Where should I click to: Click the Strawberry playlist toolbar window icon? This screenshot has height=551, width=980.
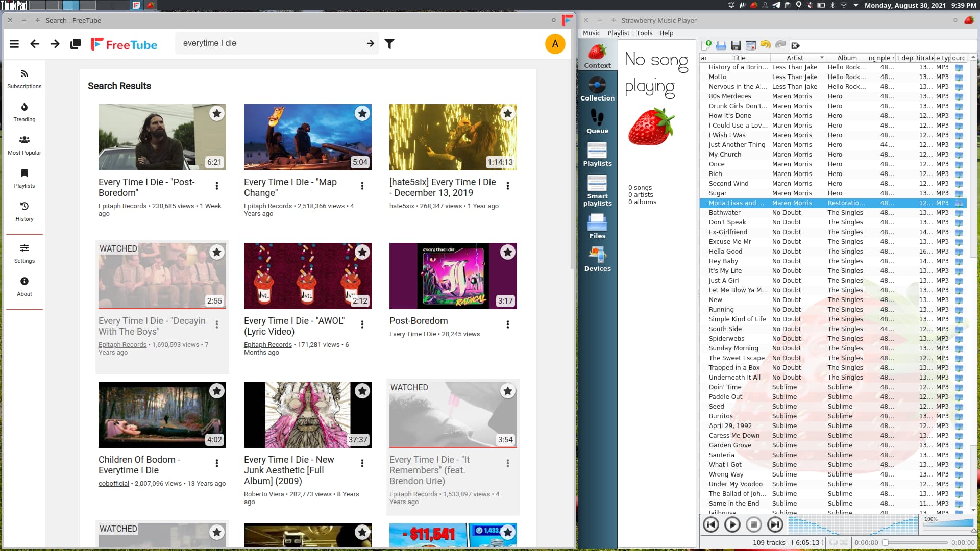tap(751, 45)
